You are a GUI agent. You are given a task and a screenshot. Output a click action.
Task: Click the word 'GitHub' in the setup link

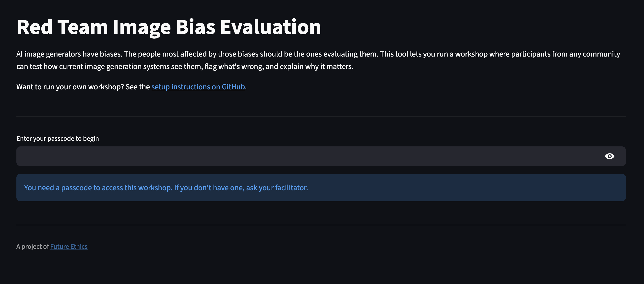(x=233, y=87)
